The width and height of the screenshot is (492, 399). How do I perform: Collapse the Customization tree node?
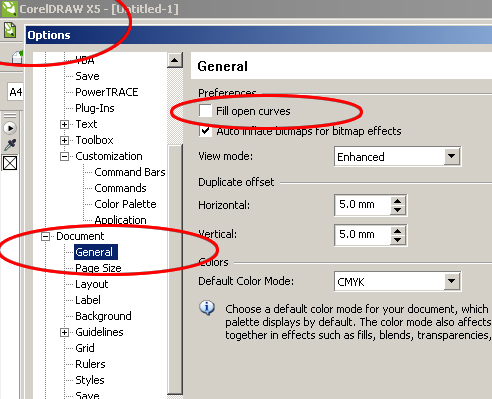[x=64, y=156]
